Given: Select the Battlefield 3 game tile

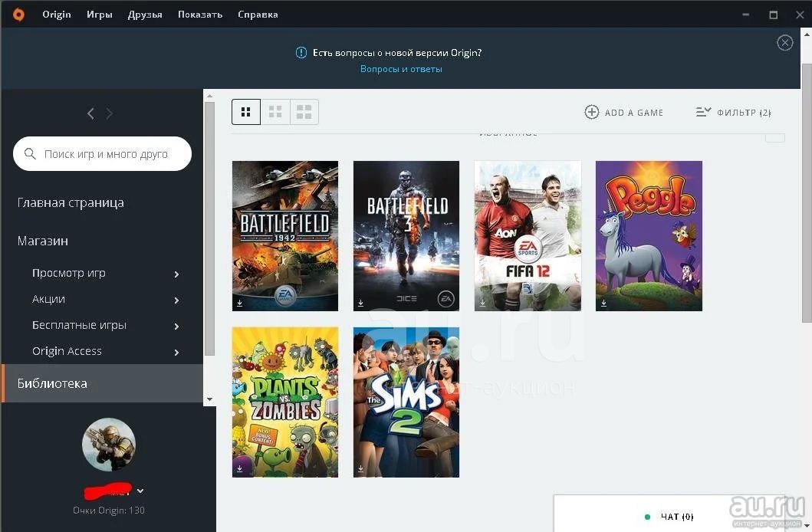Looking at the screenshot, I should [x=406, y=236].
